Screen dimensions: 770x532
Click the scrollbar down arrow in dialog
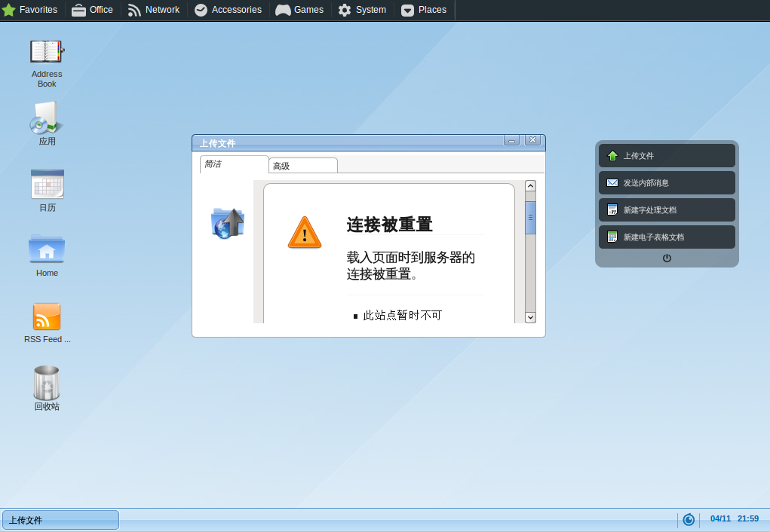coord(530,317)
